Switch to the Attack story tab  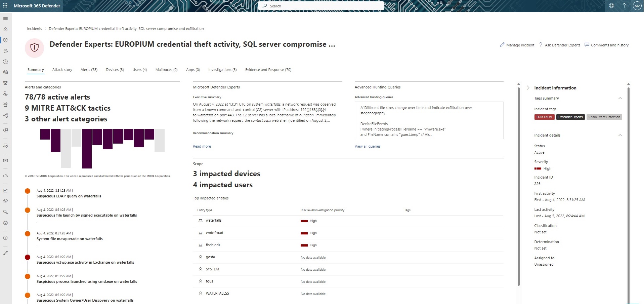[x=62, y=70]
